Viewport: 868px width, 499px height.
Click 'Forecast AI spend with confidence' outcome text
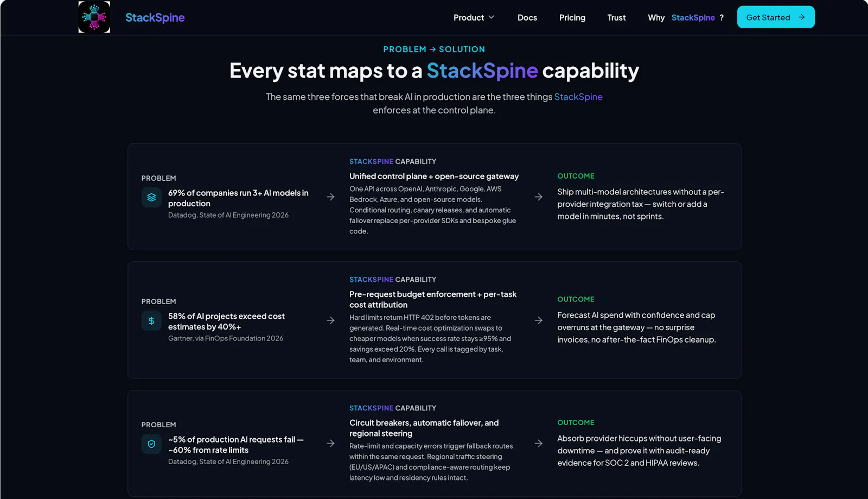[x=636, y=327]
